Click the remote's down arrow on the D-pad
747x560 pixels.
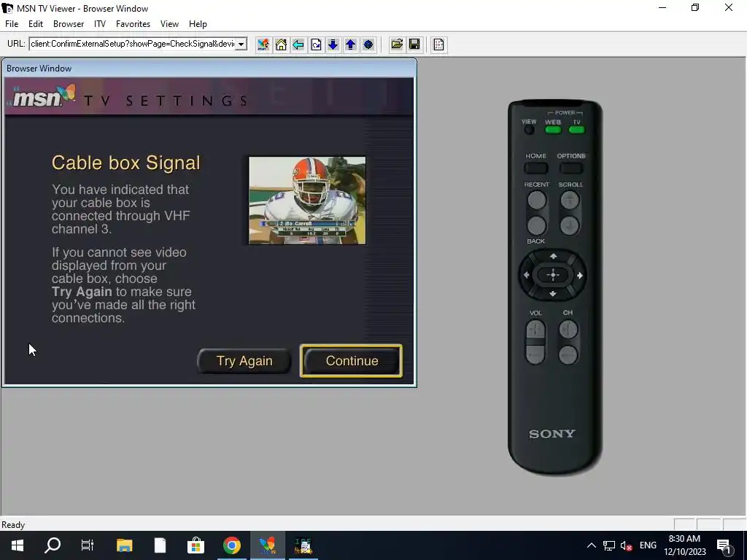click(x=553, y=294)
